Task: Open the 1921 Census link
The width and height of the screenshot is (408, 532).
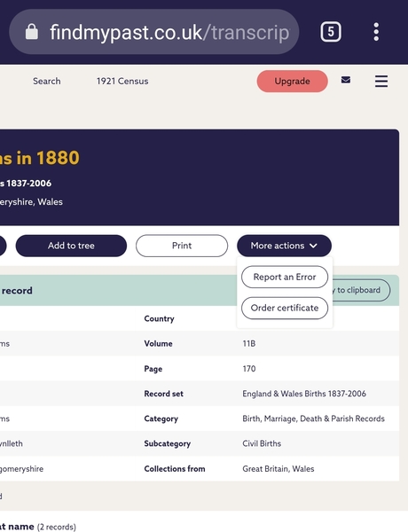Action: [122, 81]
